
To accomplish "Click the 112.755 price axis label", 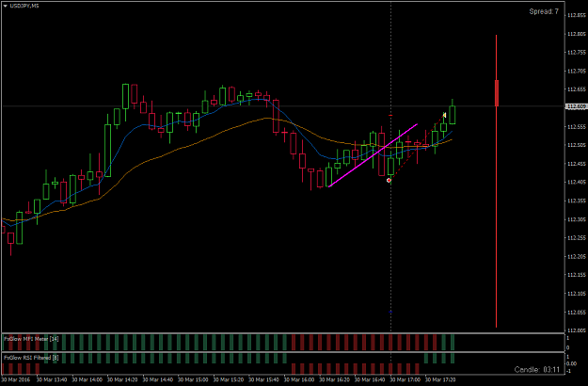I will 577,53.
